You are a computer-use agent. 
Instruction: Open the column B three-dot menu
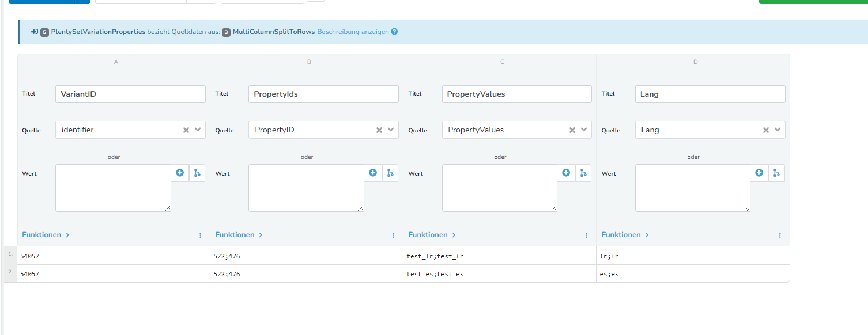[394, 235]
